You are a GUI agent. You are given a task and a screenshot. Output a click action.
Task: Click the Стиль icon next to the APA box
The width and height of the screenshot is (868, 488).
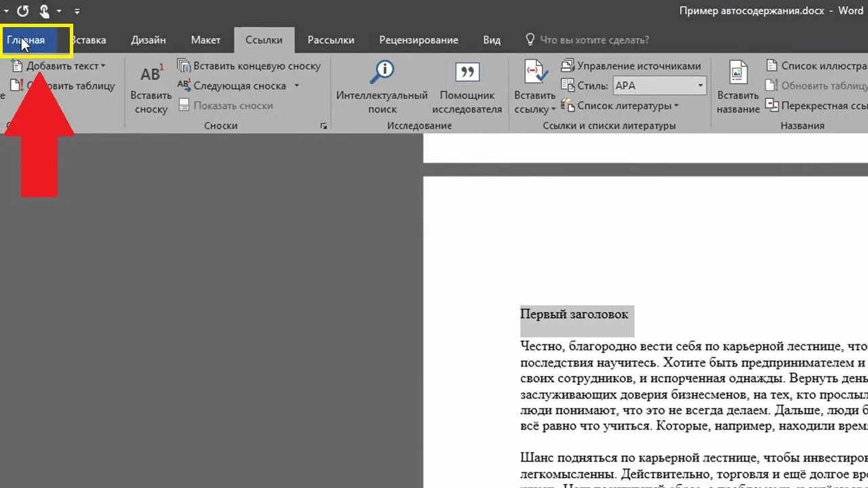point(568,85)
